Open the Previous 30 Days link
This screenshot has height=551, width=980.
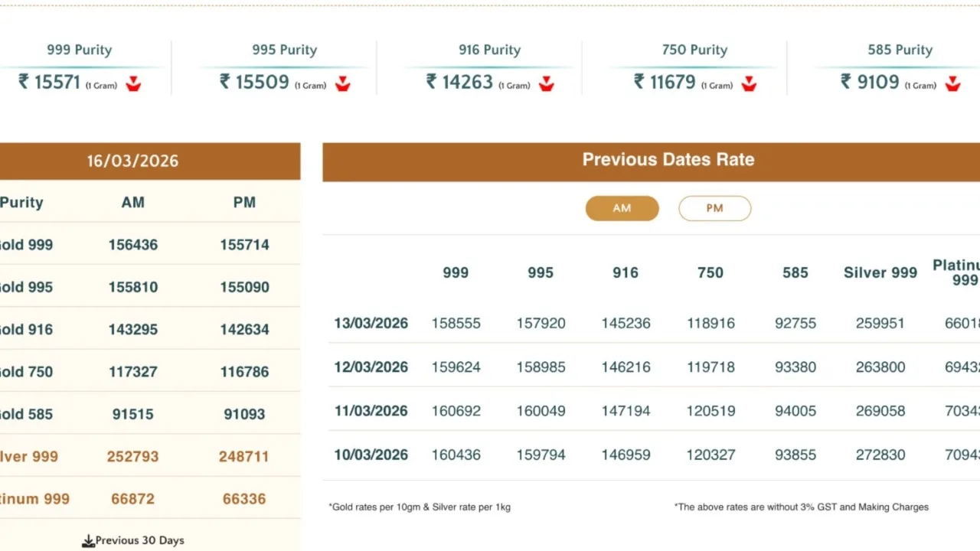coord(139,540)
